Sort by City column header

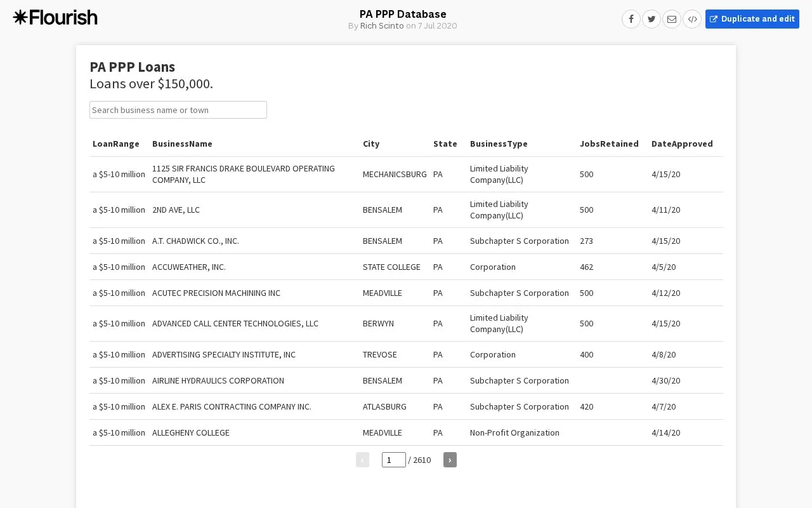(371, 144)
